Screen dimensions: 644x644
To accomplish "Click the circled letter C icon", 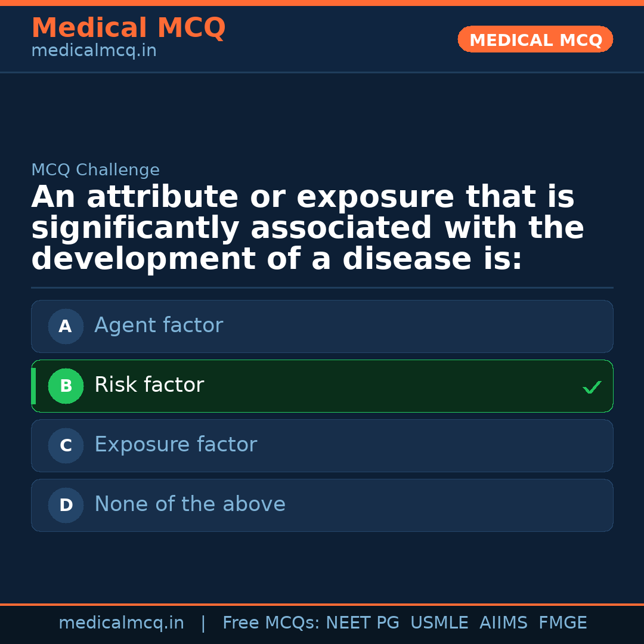I will click(x=66, y=445).
